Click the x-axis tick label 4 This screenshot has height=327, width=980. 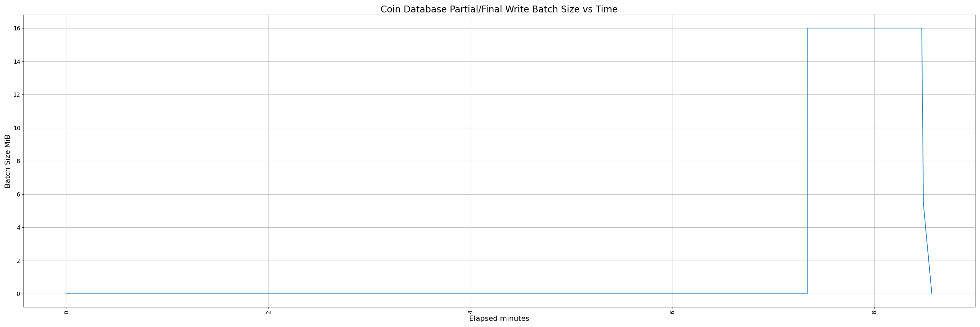coord(471,313)
